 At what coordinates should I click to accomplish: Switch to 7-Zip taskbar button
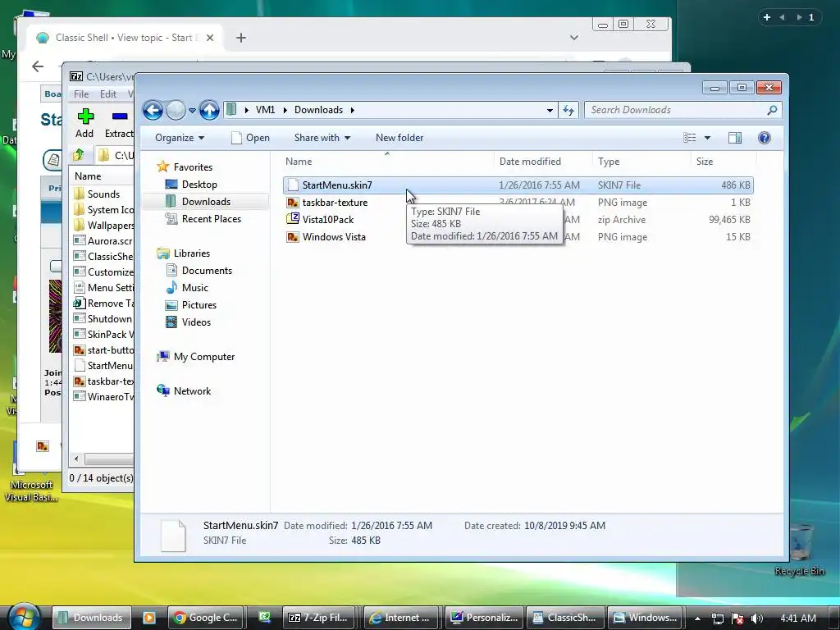pos(321,618)
